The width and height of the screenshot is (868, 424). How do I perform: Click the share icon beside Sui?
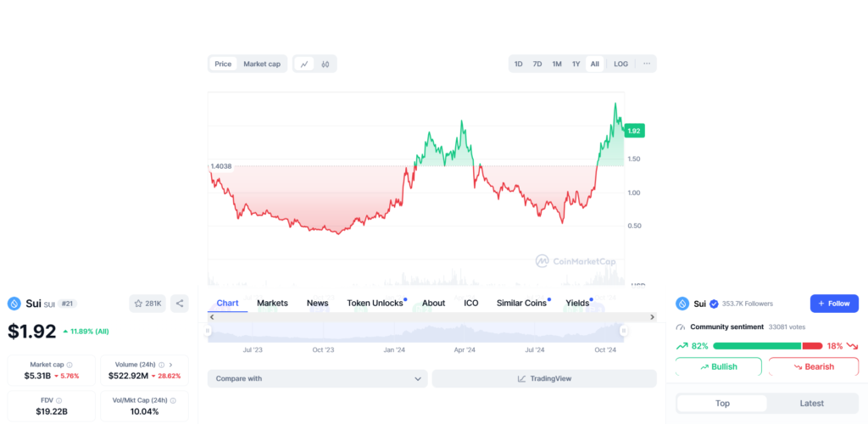click(x=179, y=304)
